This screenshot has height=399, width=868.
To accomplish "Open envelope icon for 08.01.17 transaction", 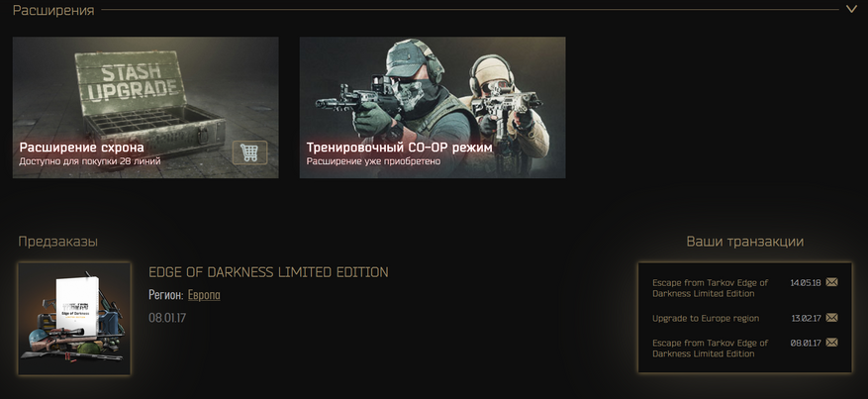I will 831,343.
